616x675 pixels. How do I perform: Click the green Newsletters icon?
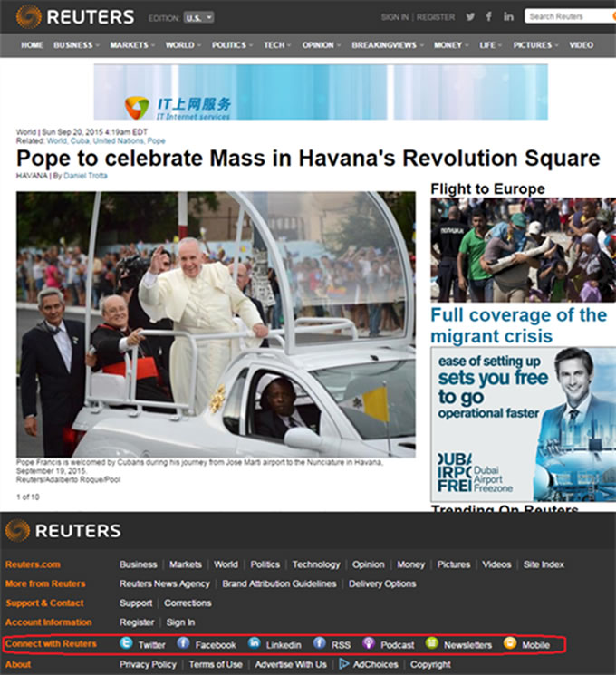click(432, 643)
